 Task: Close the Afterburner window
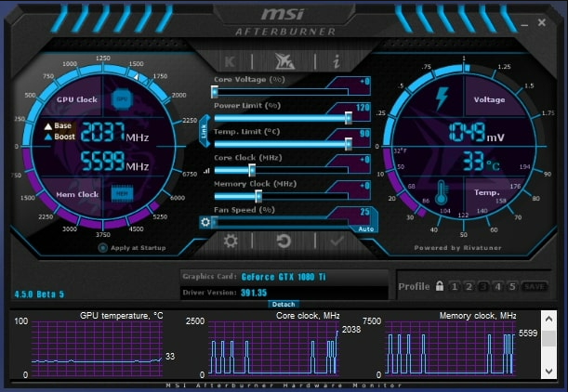[x=542, y=23]
